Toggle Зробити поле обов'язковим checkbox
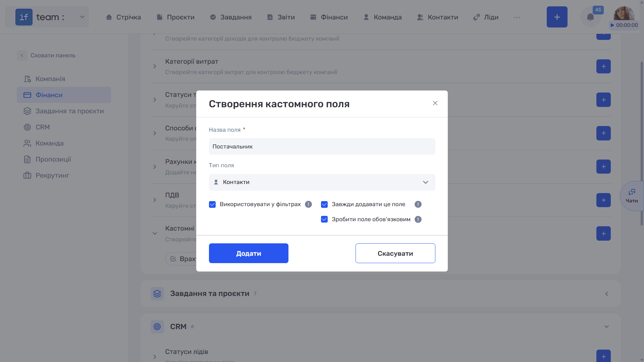This screenshot has width=644, height=362. pyautogui.click(x=324, y=220)
